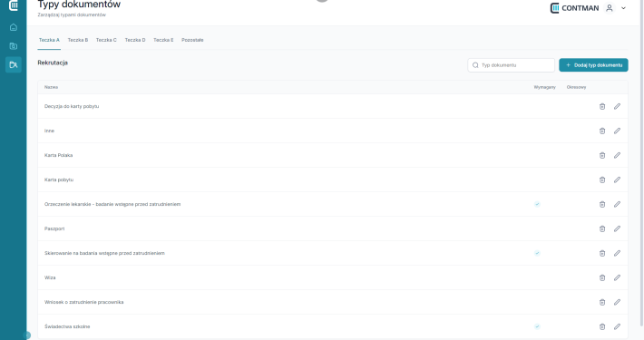Image resolution: width=644 pixels, height=340 pixels.
Task: Switch to the Teczka E tab
Action: click(x=163, y=40)
